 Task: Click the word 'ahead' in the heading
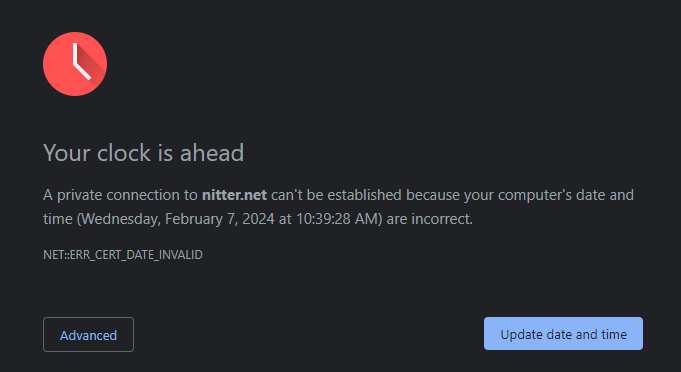(x=212, y=153)
